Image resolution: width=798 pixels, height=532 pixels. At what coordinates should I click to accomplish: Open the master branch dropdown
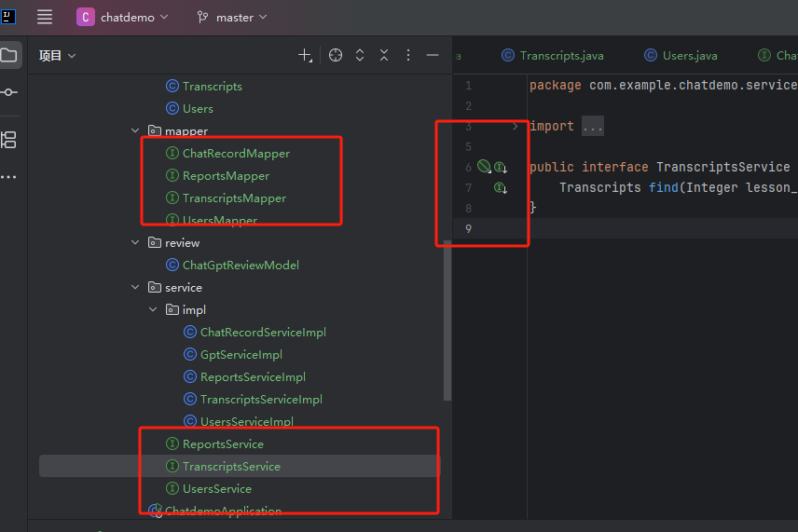click(x=232, y=18)
